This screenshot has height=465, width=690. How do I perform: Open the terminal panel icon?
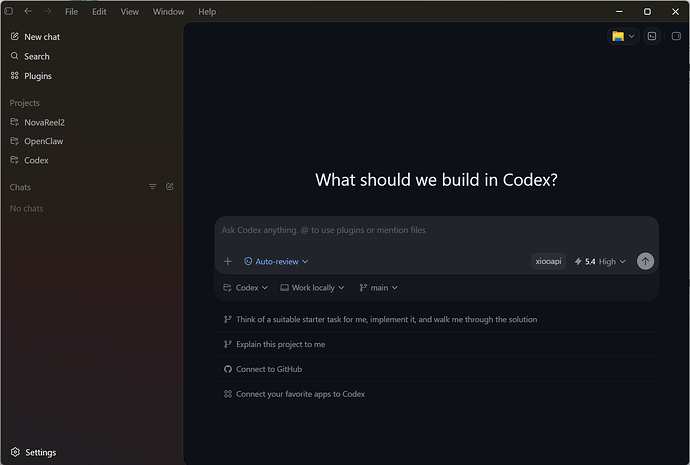652,36
